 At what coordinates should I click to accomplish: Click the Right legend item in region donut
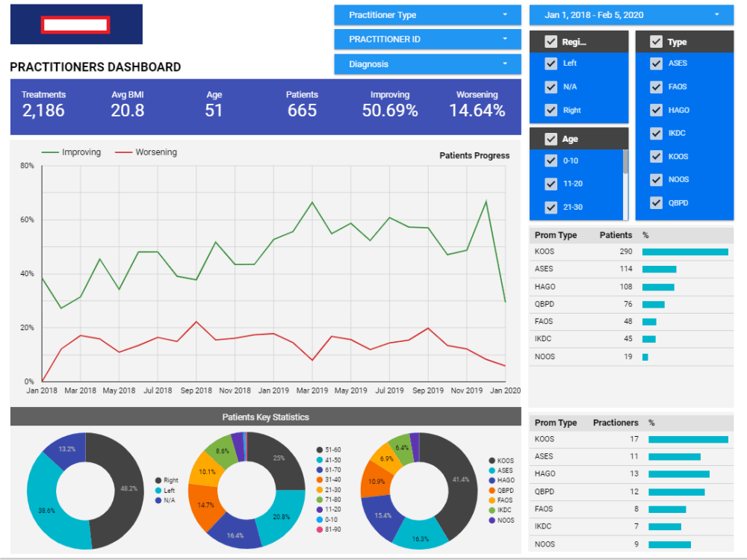click(167, 480)
